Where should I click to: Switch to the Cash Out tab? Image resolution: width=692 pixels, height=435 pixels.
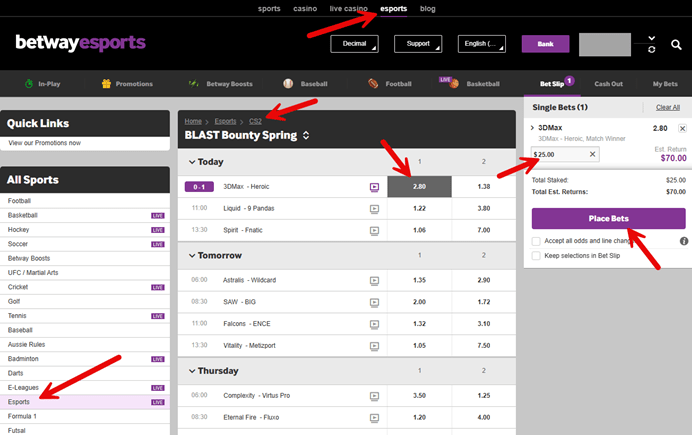coord(609,85)
